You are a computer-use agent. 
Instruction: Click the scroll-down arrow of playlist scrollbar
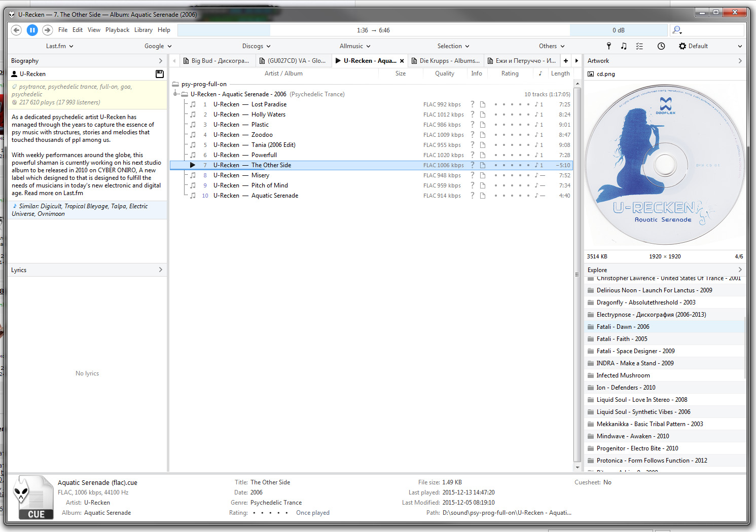coord(577,467)
